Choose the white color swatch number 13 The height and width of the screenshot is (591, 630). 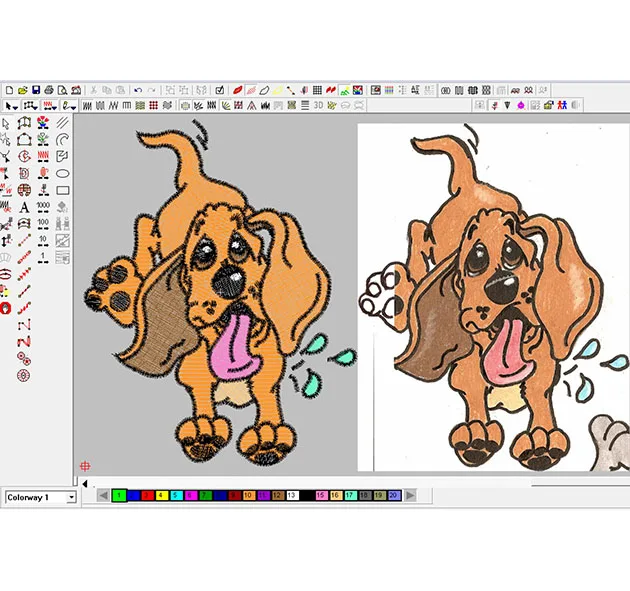tap(292, 495)
